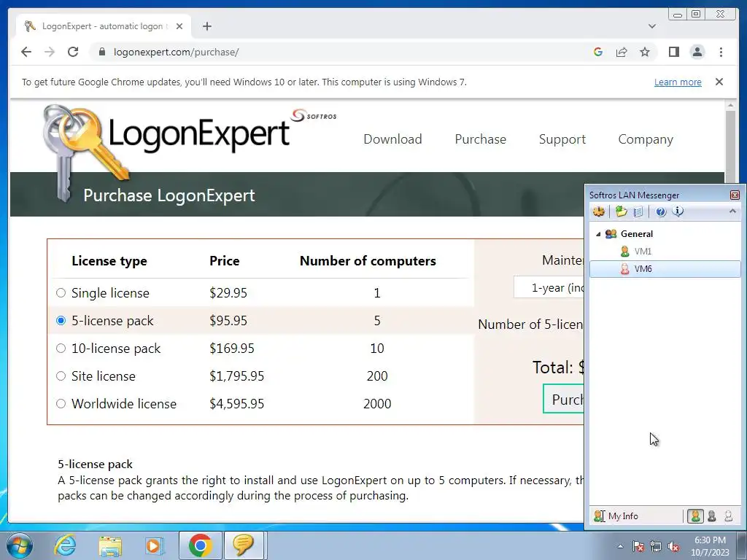Click the address bar URL logonexpert.com/purchase/
This screenshot has height=560, width=747.
[177, 52]
